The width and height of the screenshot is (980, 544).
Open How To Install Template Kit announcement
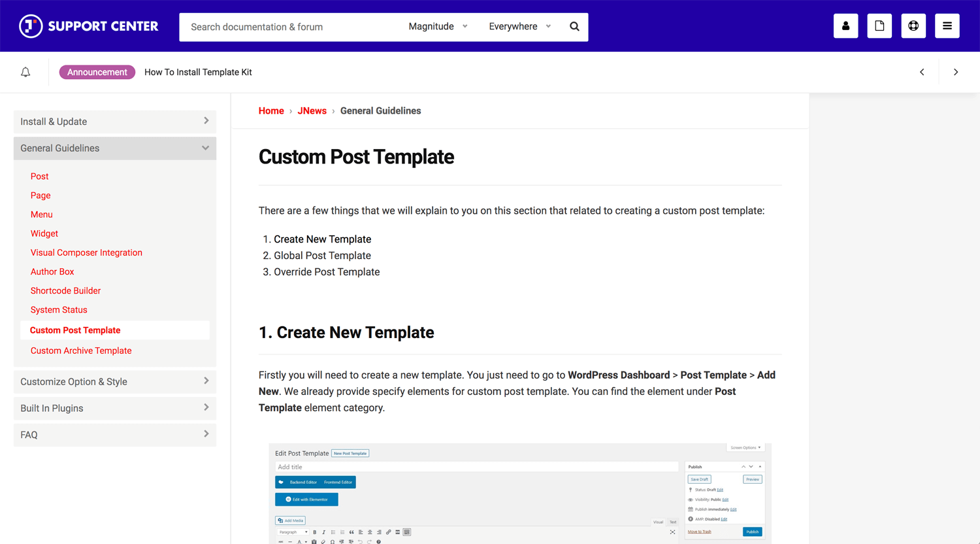tap(198, 72)
